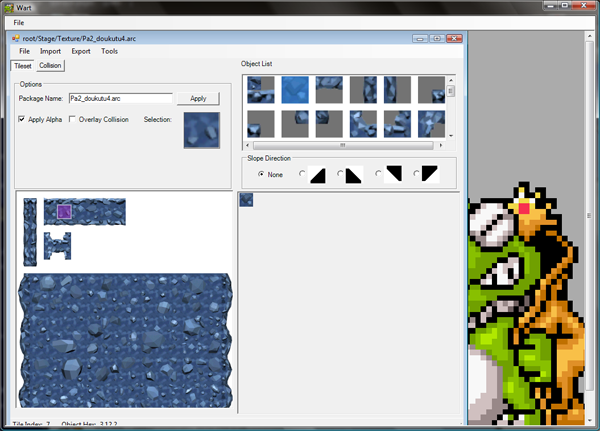Minimize the Pa2_doukutu4.arc inner window
600x431 pixels.
click(420, 38)
